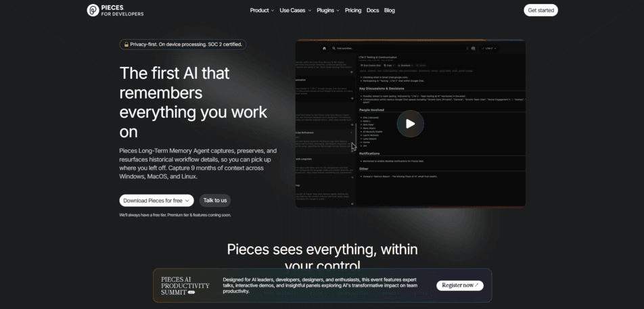The height and width of the screenshot is (309, 644).
Task: Expand the Use Cases menu
Action: click(296, 10)
